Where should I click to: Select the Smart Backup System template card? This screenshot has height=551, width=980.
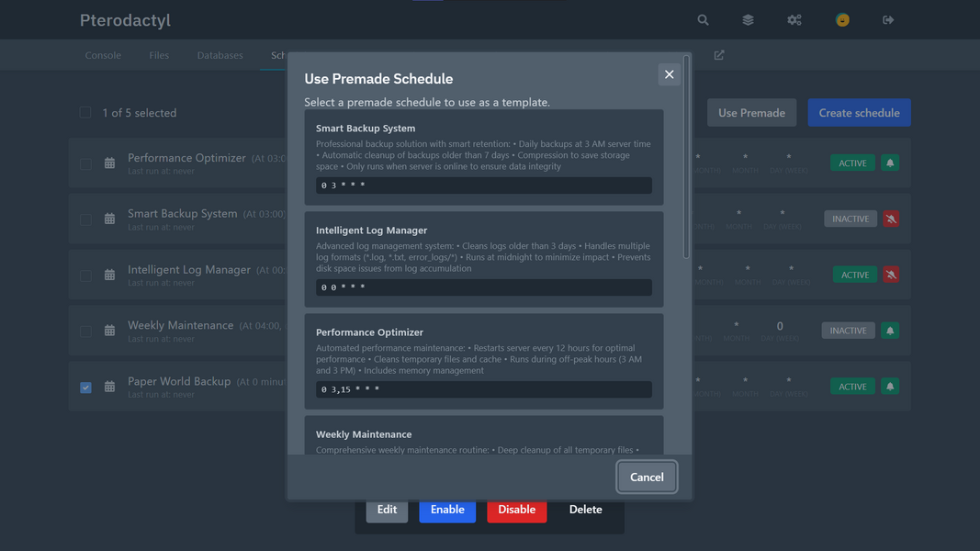click(484, 157)
